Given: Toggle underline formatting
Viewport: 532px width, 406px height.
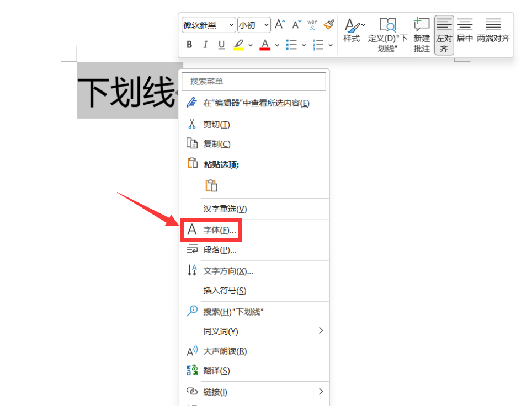Looking at the screenshot, I should pos(221,45).
